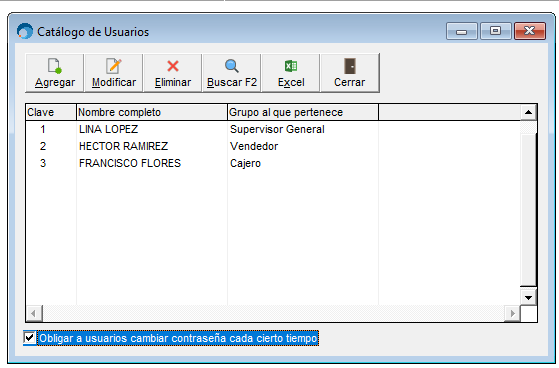
Task: Select the HECTOR RAMIREZ row
Action: pos(273,146)
